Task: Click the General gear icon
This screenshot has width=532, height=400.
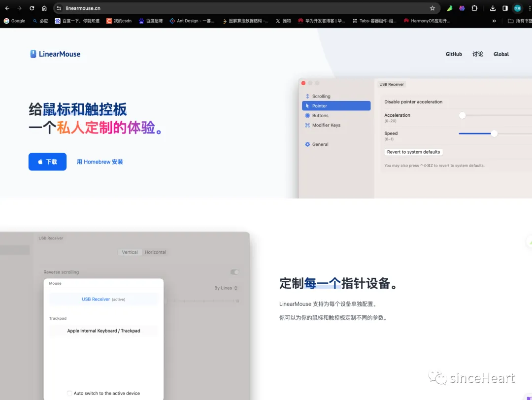Action: [x=307, y=144]
